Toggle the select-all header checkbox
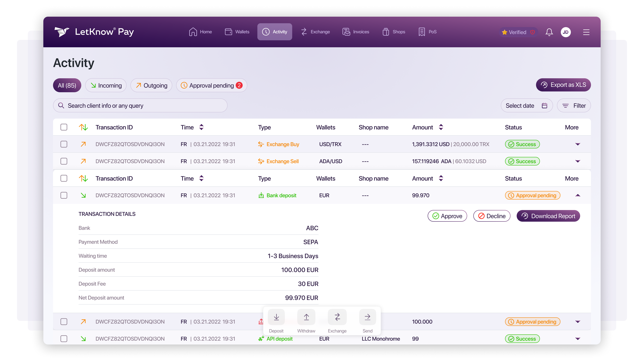644x360 pixels. click(x=64, y=127)
